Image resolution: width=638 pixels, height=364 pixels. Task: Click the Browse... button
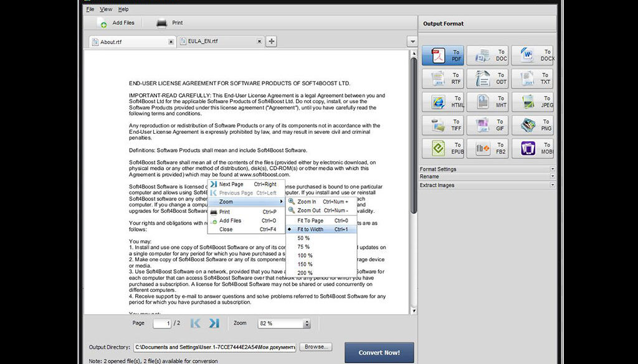pyautogui.click(x=316, y=347)
